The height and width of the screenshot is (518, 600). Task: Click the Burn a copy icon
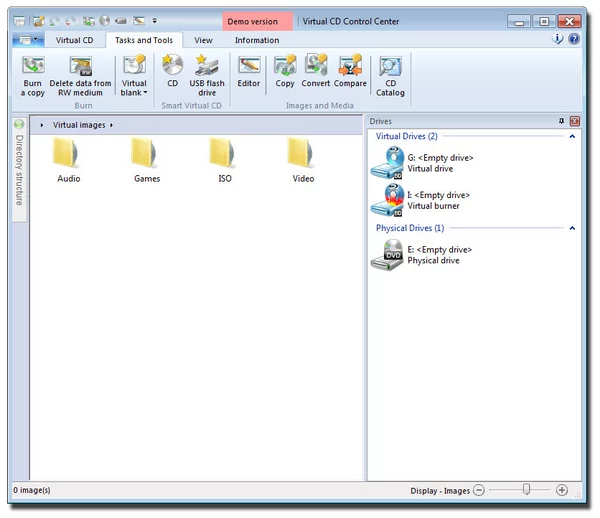(33, 76)
